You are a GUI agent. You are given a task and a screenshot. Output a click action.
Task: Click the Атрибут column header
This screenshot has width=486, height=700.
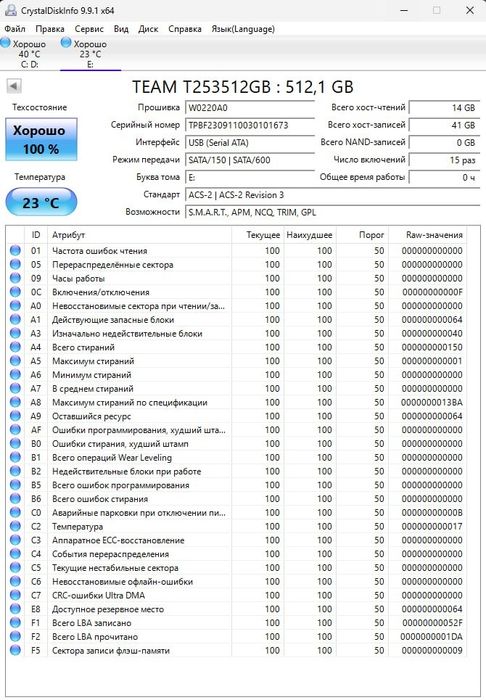pyautogui.click(x=140, y=235)
